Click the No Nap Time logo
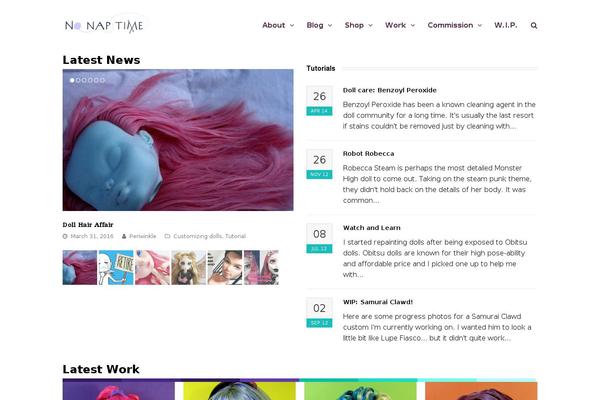Screen dimensions: 600x400 click(x=104, y=25)
